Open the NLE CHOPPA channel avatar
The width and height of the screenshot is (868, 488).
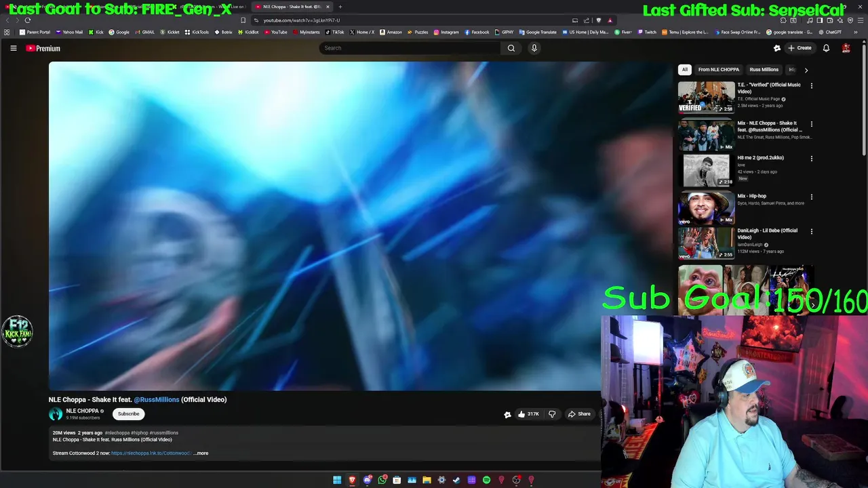coord(56,414)
